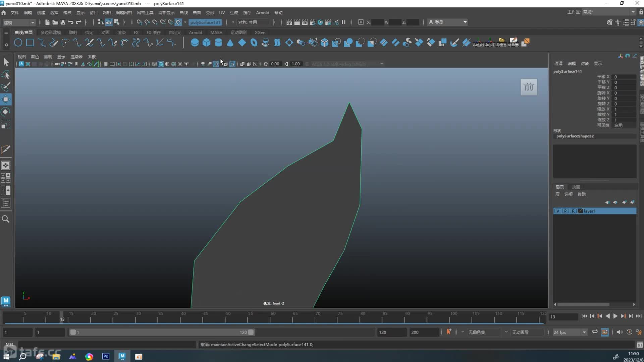Select the NURBS square shelf tool

pos(30,43)
